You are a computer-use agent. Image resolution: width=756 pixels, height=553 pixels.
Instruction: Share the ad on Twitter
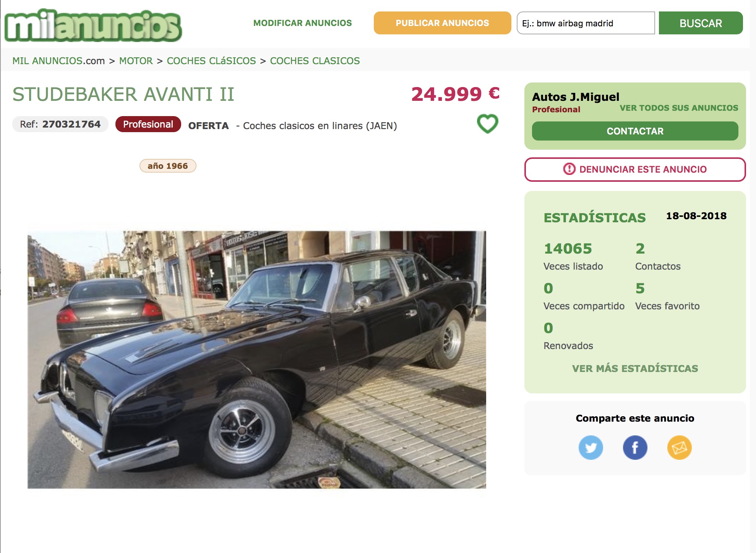(591, 447)
